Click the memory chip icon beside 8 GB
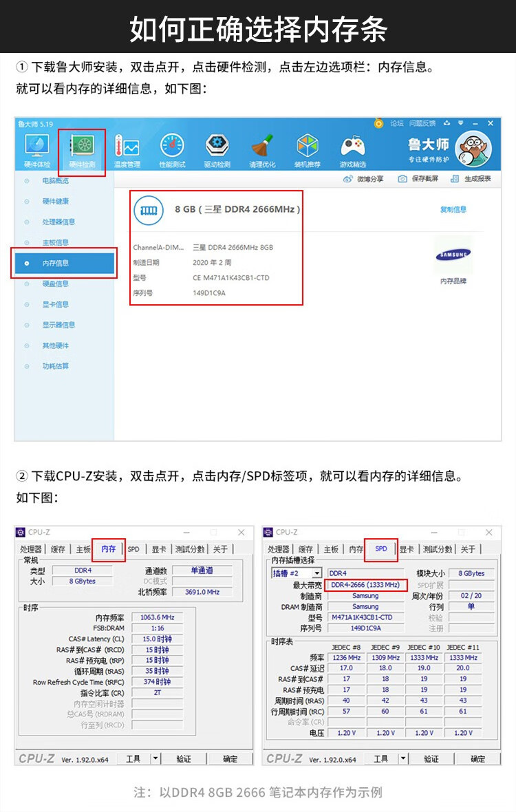This screenshot has width=516, height=812. [149, 210]
